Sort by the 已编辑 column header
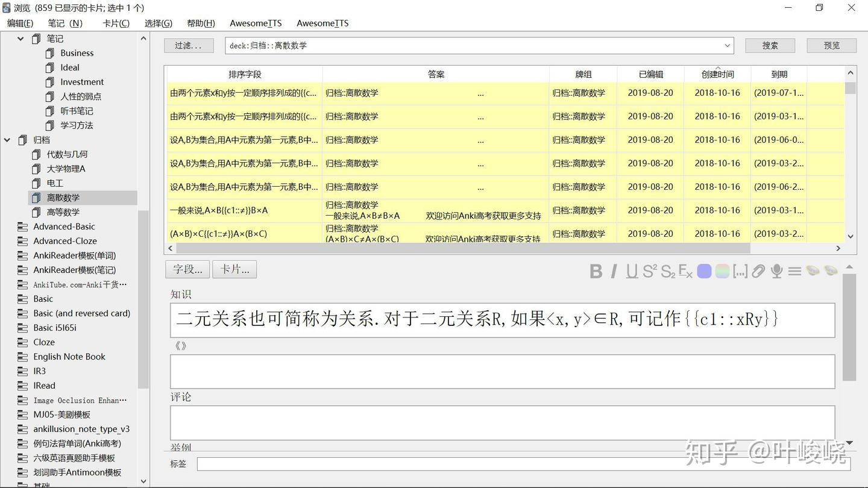 tap(651, 74)
